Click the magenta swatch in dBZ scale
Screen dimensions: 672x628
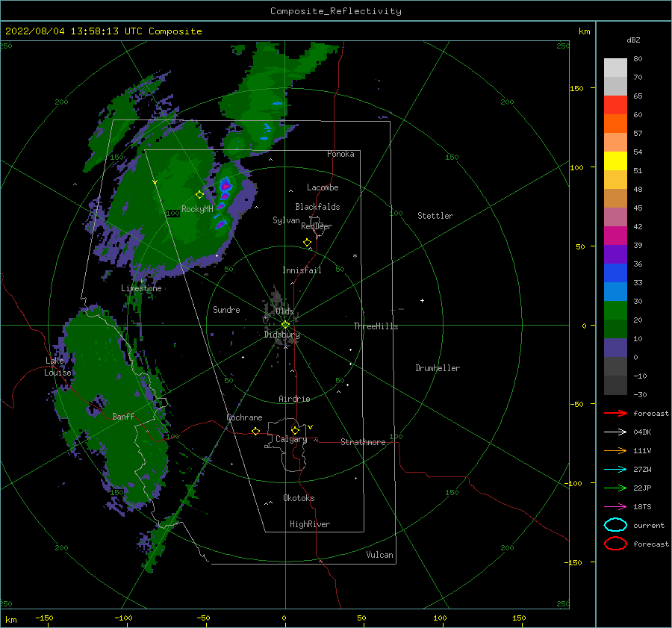(x=615, y=235)
